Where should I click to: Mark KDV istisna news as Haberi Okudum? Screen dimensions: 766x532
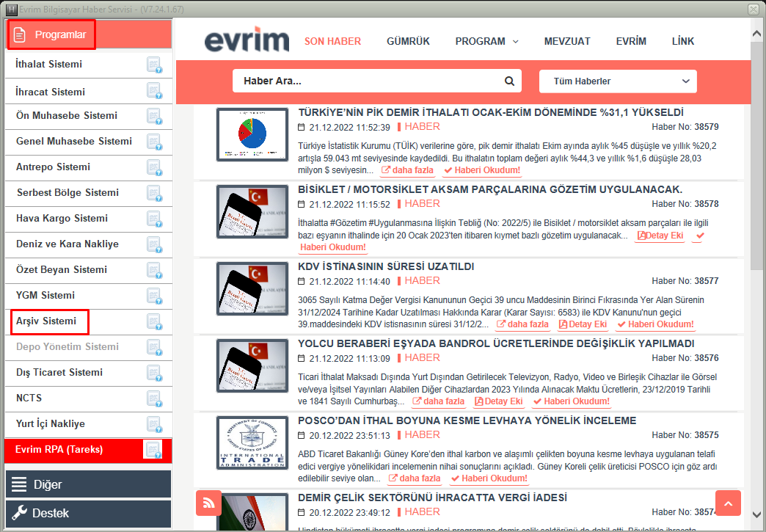tap(656, 324)
